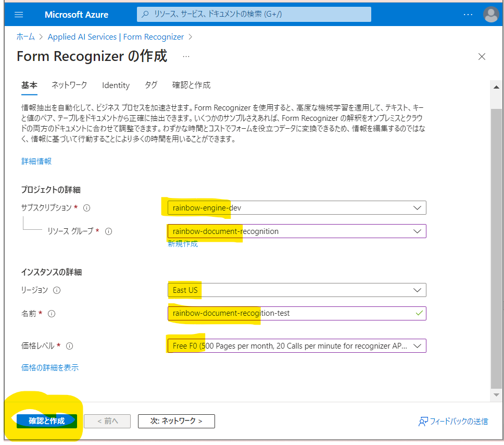This screenshot has height=445, width=504.
Task: Click the feedback icon beside フィードバックの送信
Action: (x=423, y=422)
